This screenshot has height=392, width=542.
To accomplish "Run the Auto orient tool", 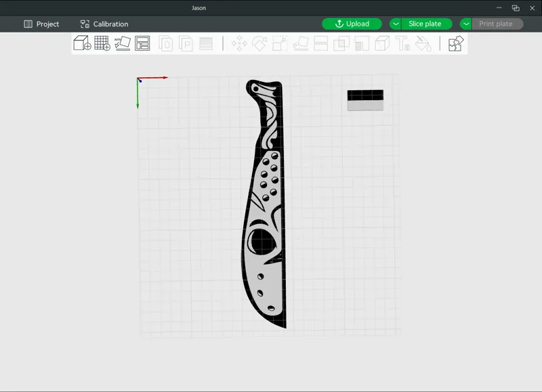I will click(123, 43).
